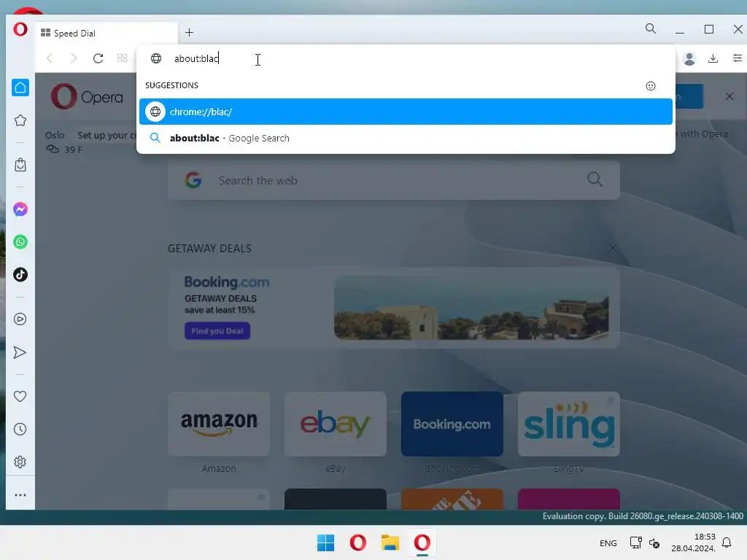Select the chrome://blac/ suggestion
This screenshot has height=560, width=747.
(x=406, y=112)
